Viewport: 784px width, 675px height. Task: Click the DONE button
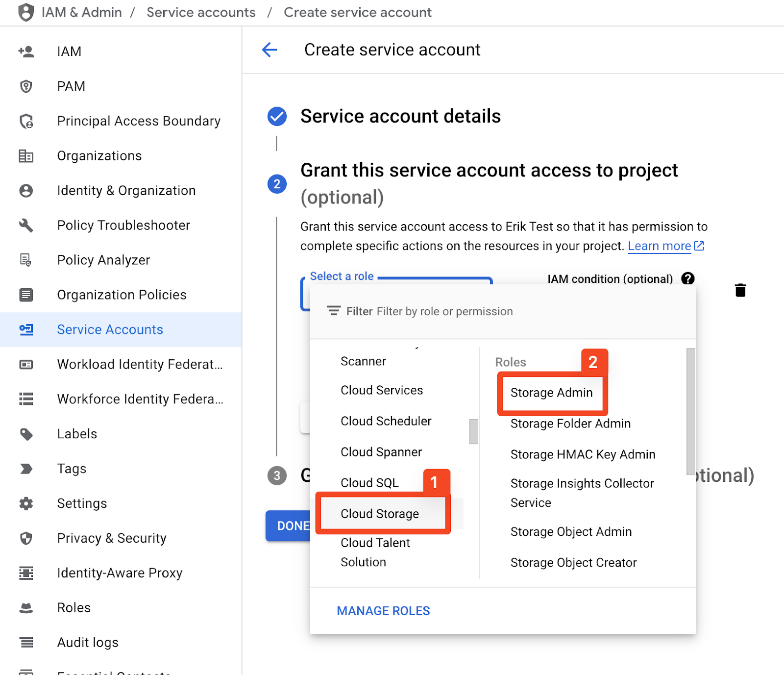(288, 526)
